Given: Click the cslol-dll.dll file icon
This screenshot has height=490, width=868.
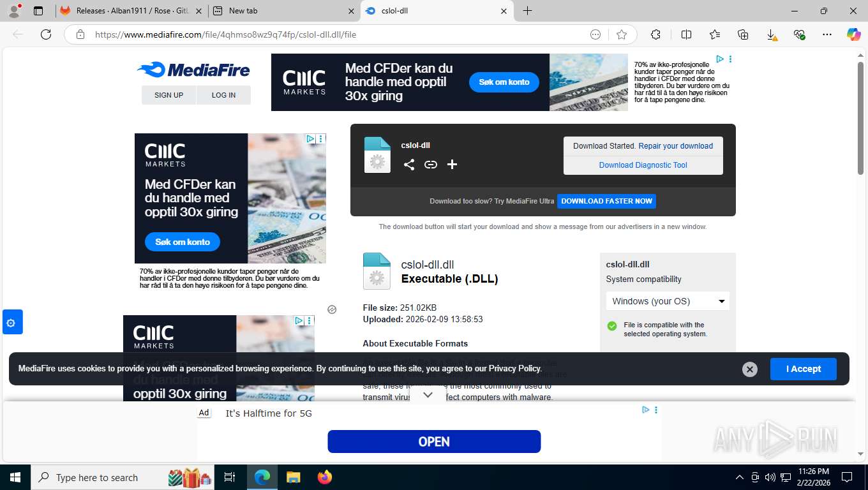Looking at the screenshot, I should pos(377,271).
